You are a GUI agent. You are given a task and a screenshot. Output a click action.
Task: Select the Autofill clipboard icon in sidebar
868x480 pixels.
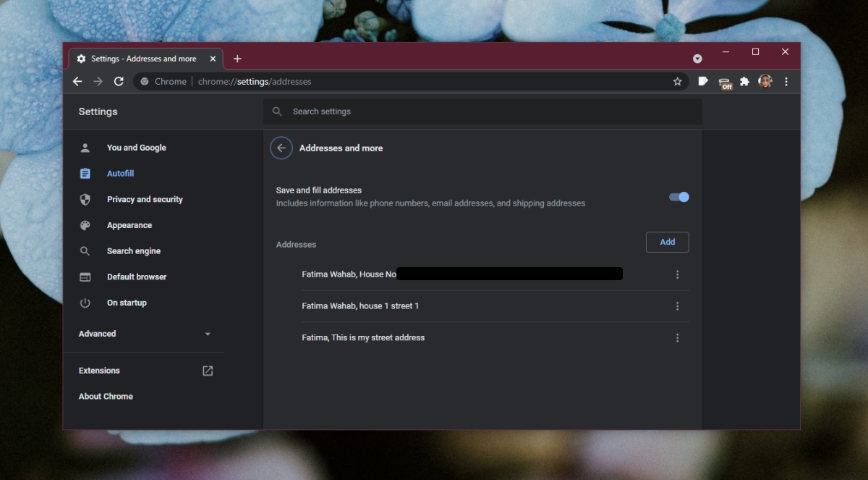coord(85,173)
